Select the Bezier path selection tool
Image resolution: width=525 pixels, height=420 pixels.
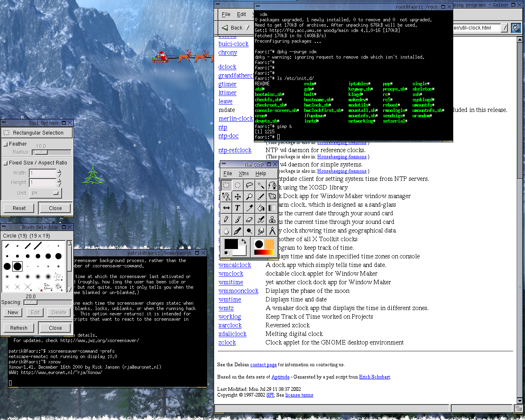pos(272,185)
